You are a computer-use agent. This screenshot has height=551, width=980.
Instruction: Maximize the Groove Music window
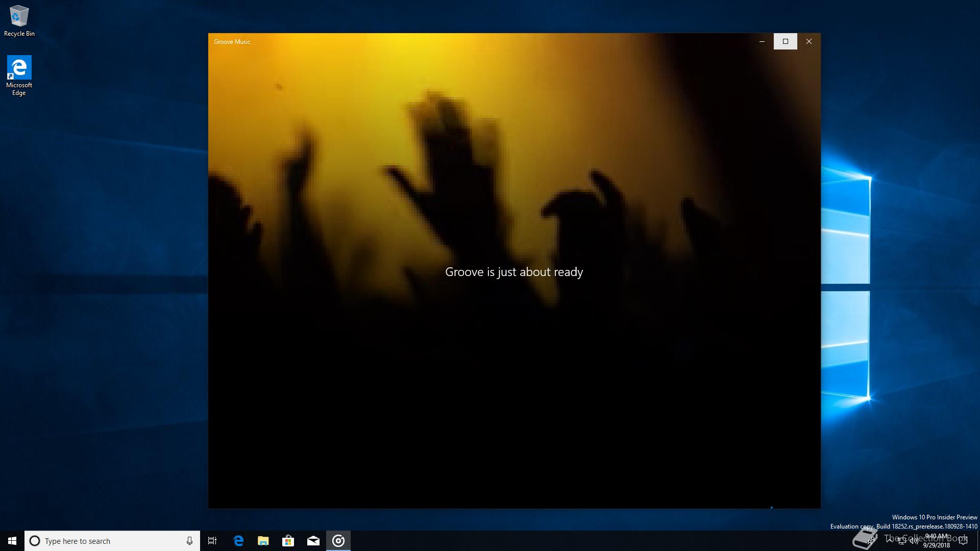(x=786, y=41)
